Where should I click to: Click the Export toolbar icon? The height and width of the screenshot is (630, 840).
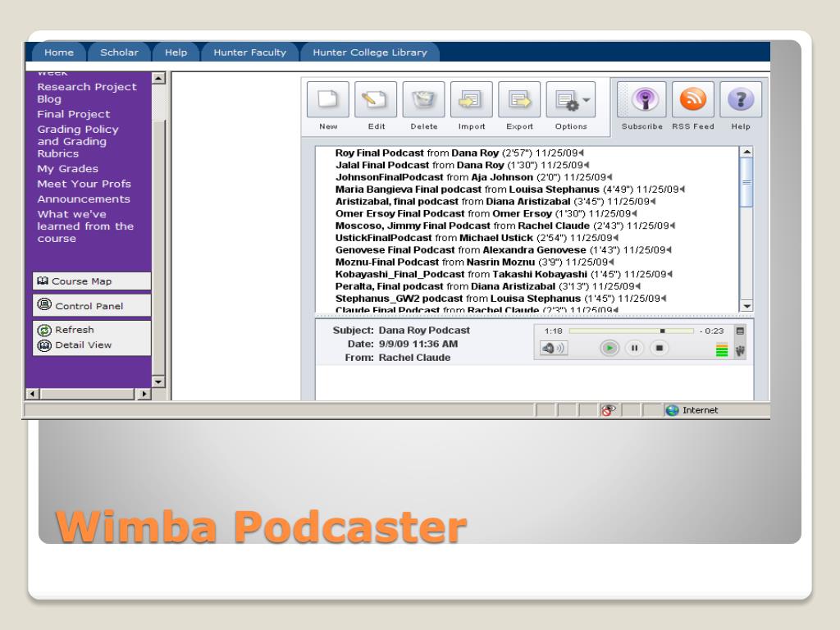coord(519,99)
